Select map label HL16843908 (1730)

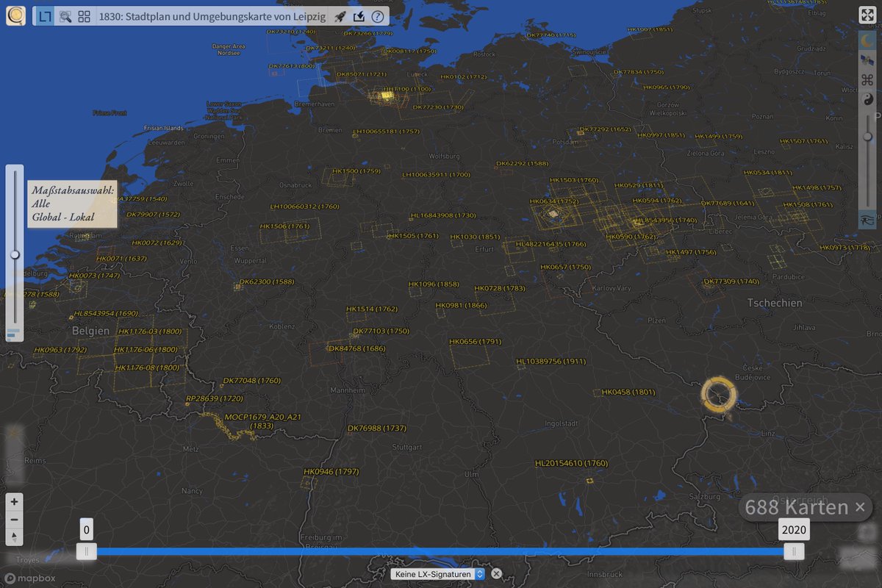pyautogui.click(x=443, y=215)
